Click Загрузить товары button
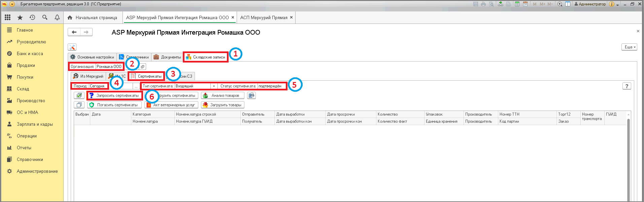This screenshot has height=202, width=644. [223, 105]
